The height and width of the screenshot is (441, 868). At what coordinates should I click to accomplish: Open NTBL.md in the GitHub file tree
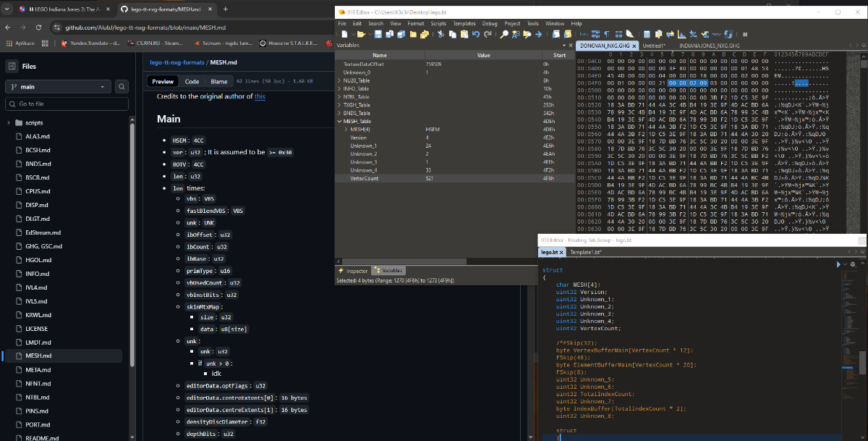point(38,397)
